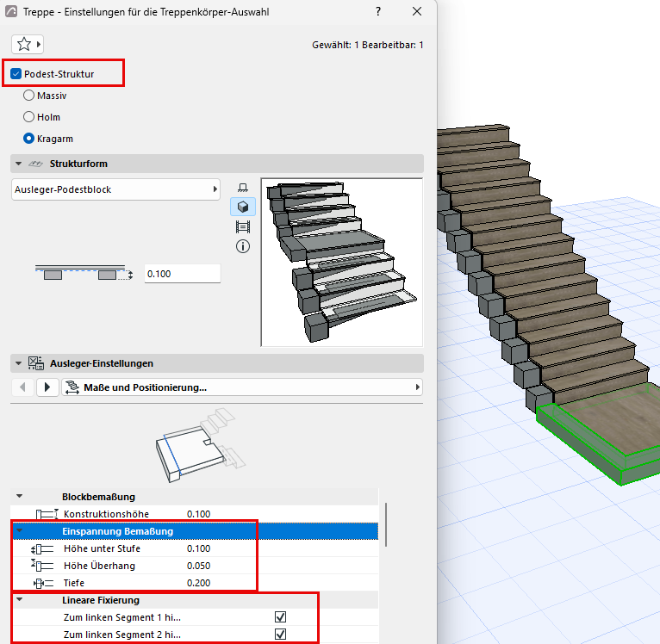Open the Maße und Positionierung page dropdown
This screenshot has height=644, width=660.
coord(242,387)
